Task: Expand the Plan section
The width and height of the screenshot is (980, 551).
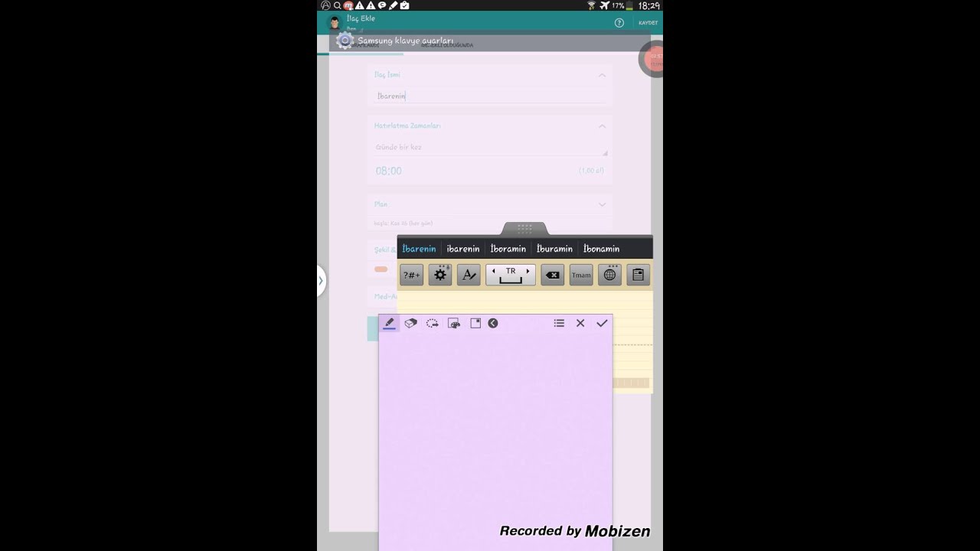Action: pyautogui.click(x=602, y=204)
